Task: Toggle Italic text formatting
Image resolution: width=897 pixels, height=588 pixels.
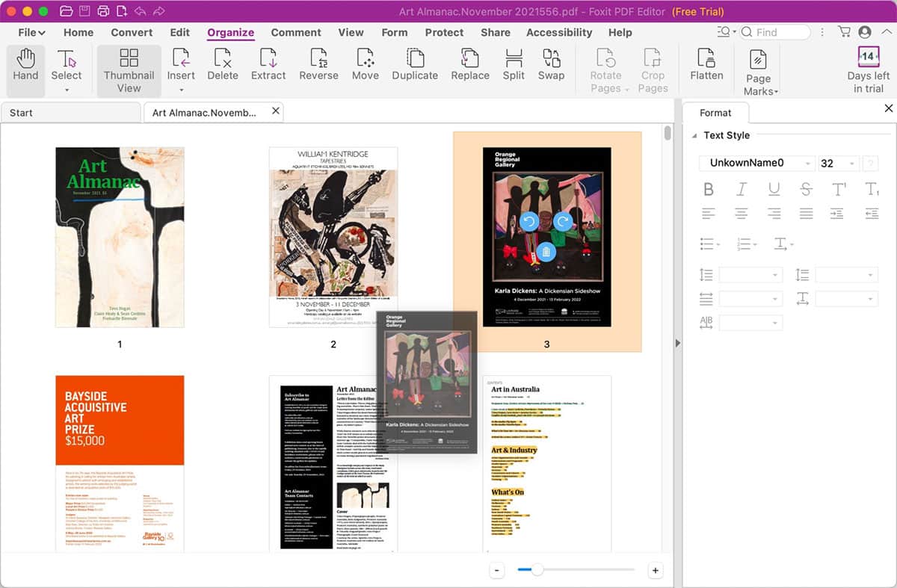Action: point(742,190)
